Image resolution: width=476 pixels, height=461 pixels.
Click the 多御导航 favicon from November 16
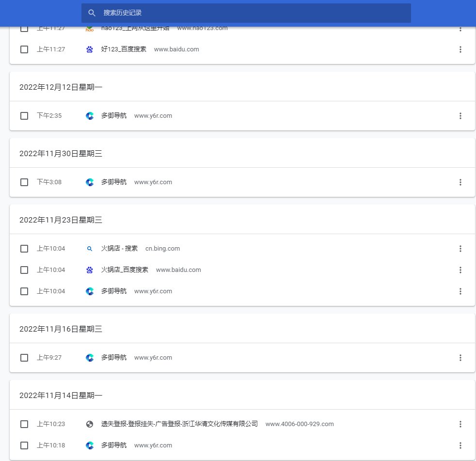point(89,357)
